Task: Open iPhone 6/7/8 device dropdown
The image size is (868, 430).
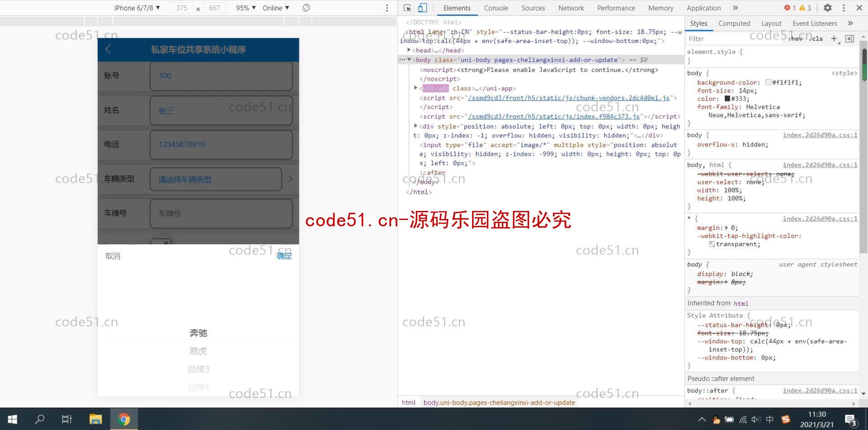Action: coord(137,8)
